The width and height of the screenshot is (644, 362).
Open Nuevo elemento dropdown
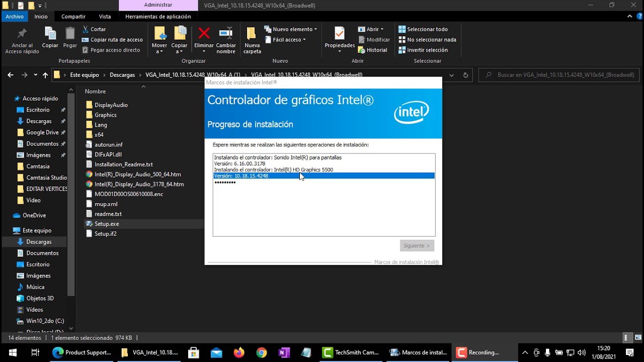pyautogui.click(x=291, y=29)
